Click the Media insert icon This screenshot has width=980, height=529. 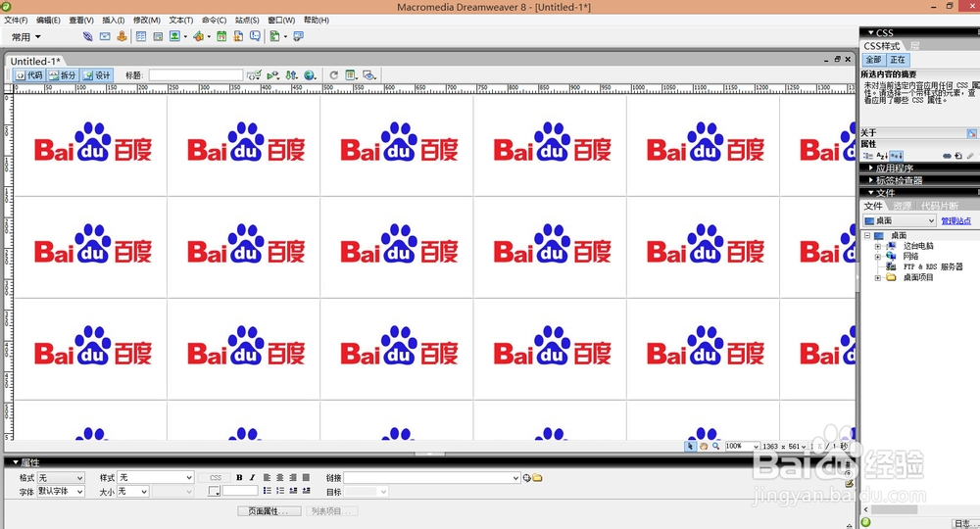198,37
